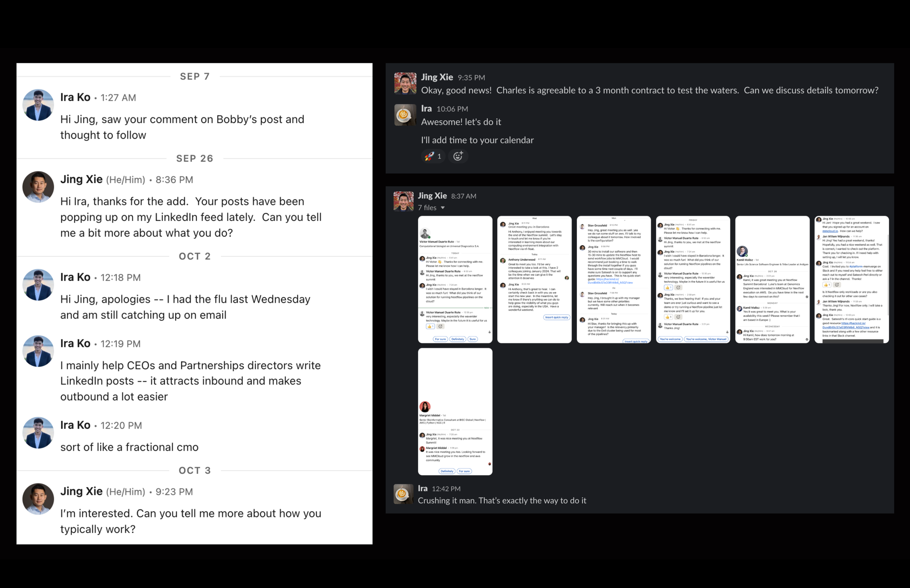Expand the 7 files dropdown arrow
This screenshot has width=910, height=588.
click(443, 208)
